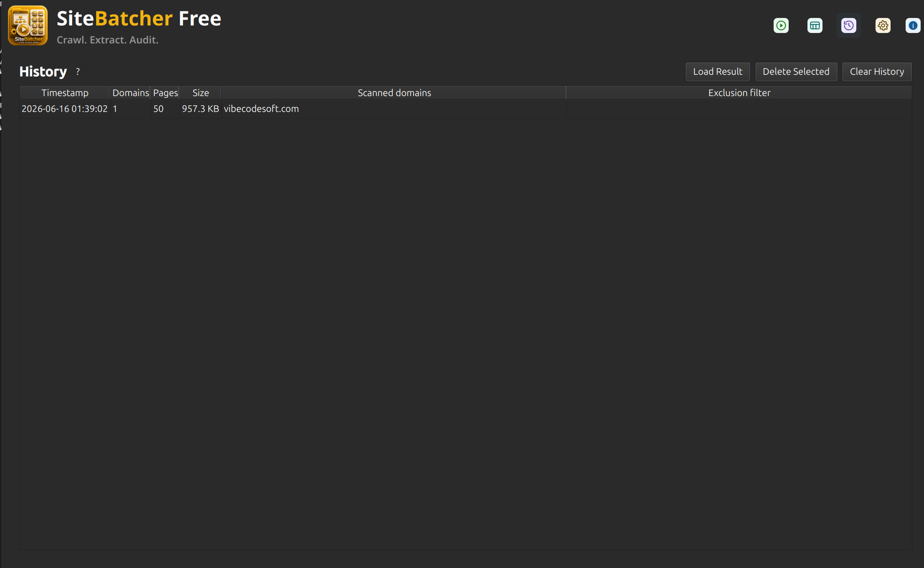Sort by the Pages column header
The width and height of the screenshot is (924, 568).
pyautogui.click(x=165, y=93)
